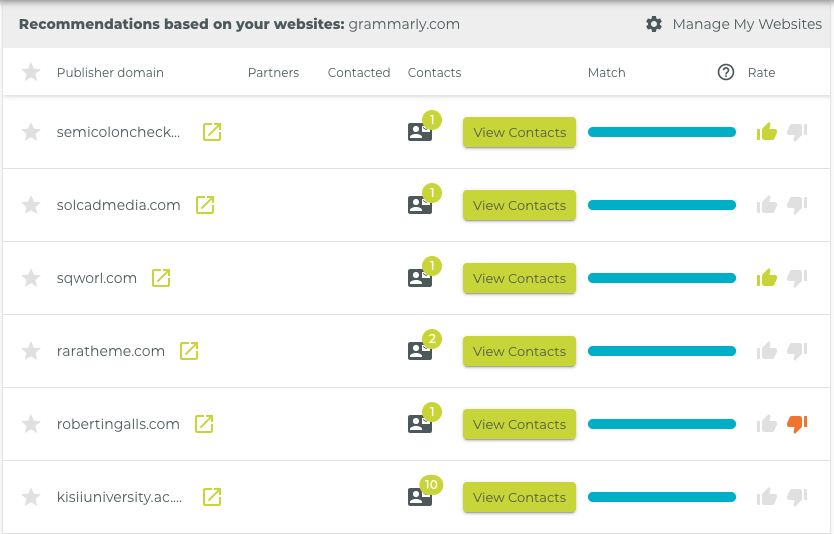Thumbs up solcadmedia.com recommendation
834x534 pixels.
(766, 204)
